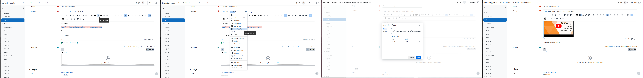Choose Emojis... from the Insert menu
This screenshot has height=78, width=644.
click(239, 41)
